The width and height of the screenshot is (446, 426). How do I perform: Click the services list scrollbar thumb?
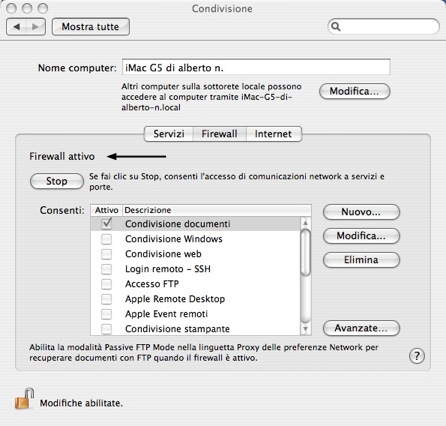click(x=305, y=252)
